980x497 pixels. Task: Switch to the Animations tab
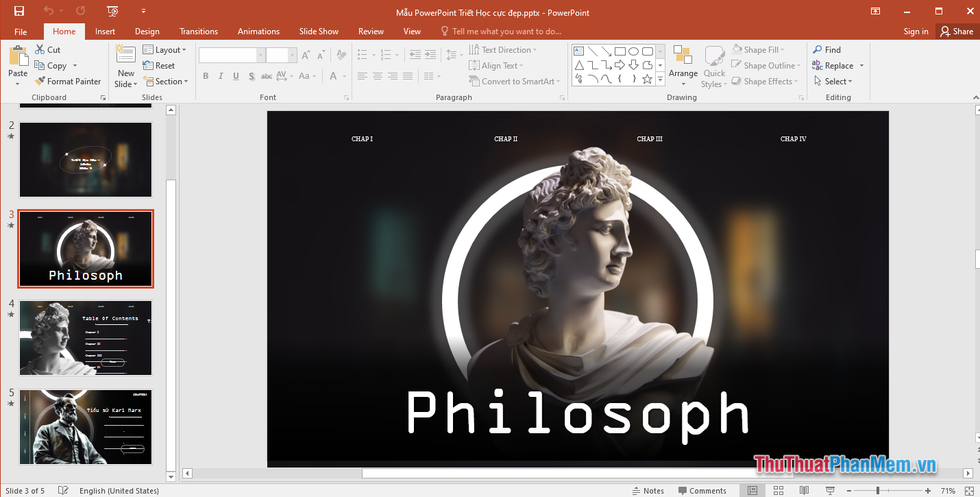pos(258,31)
